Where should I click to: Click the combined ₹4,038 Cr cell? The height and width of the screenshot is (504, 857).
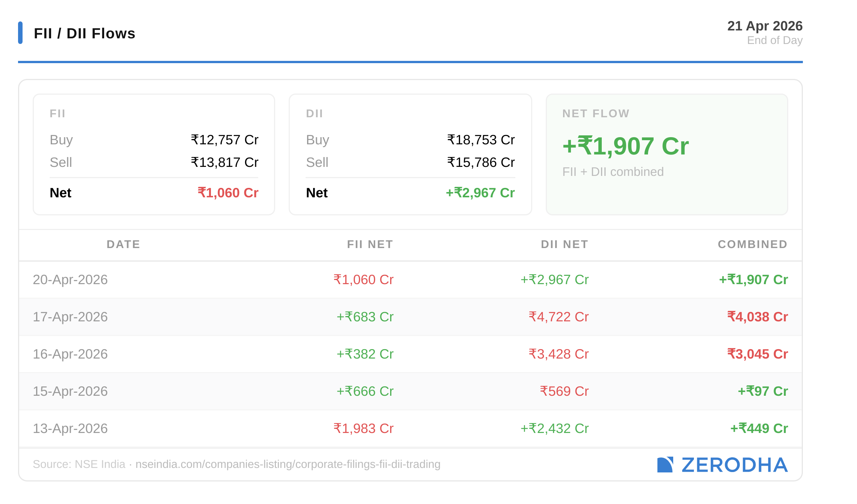(x=757, y=317)
